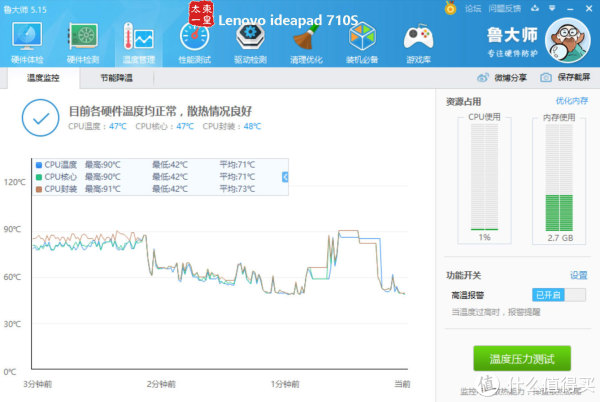
Task: Click the weibo share icon
Action: pyautogui.click(x=483, y=78)
